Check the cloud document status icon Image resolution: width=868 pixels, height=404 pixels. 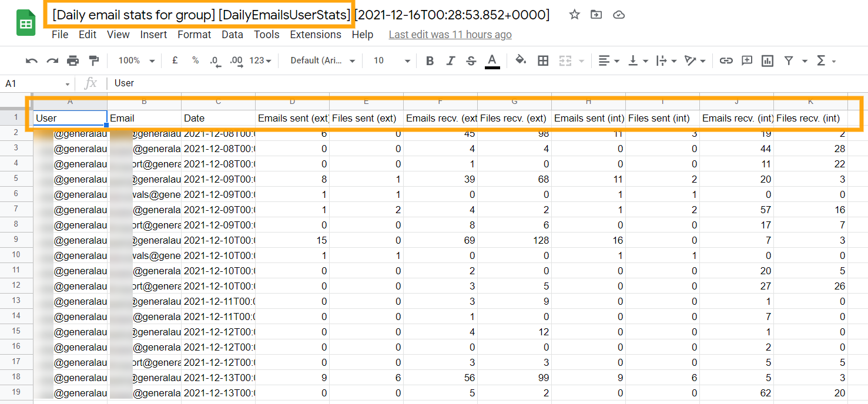click(619, 15)
